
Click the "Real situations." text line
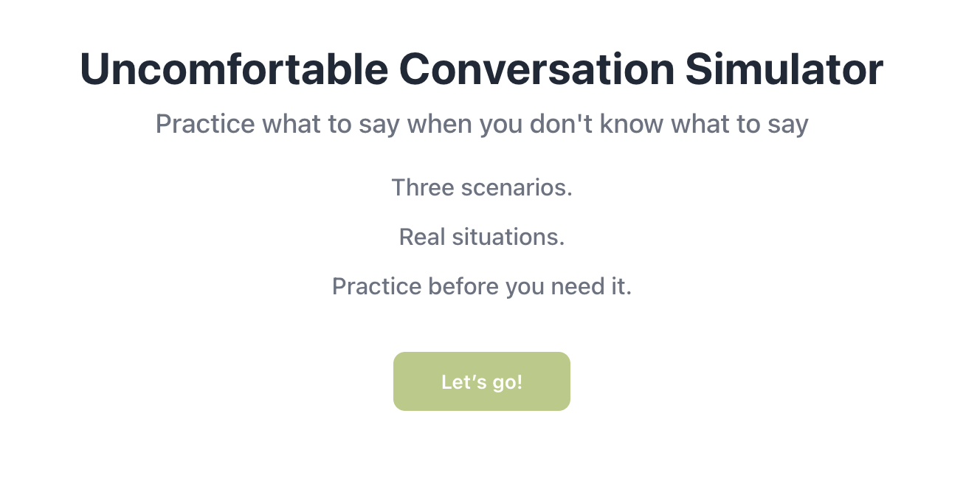pos(482,237)
